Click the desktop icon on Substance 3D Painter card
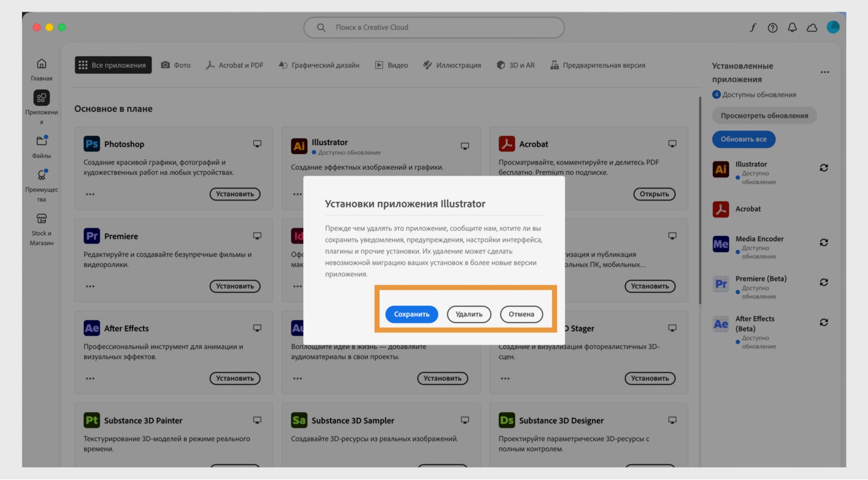This screenshot has height=480, width=868. click(x=257, y=420)
